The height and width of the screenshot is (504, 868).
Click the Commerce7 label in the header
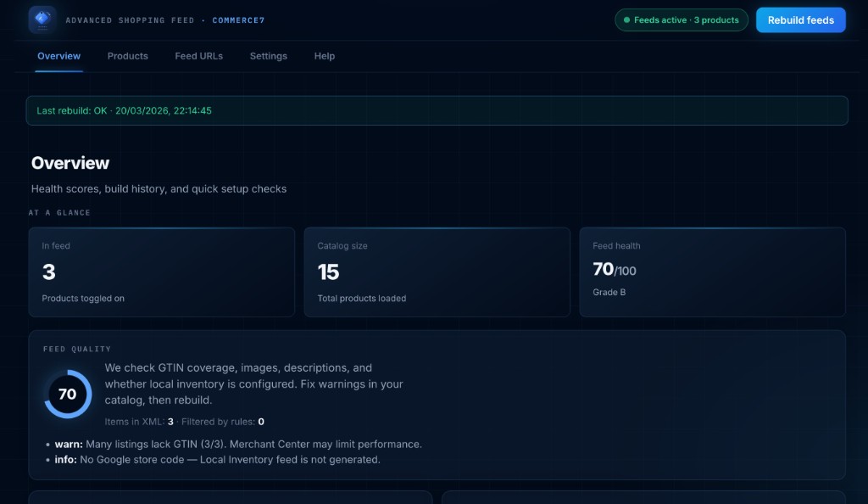pos(238,20)
